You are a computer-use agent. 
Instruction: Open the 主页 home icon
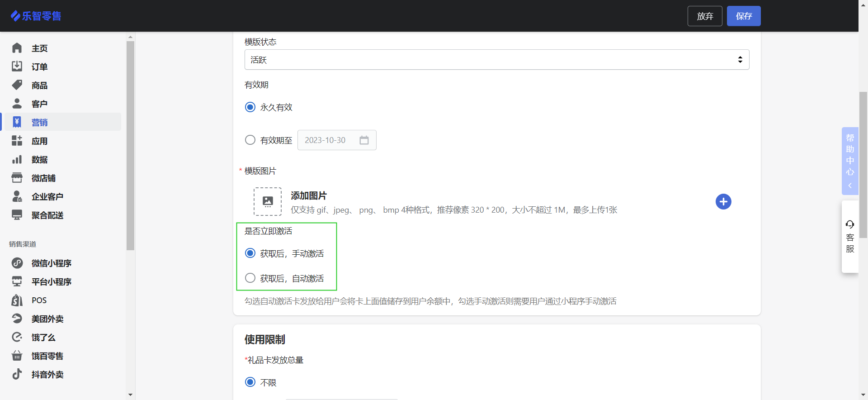(x=17, y=48)
